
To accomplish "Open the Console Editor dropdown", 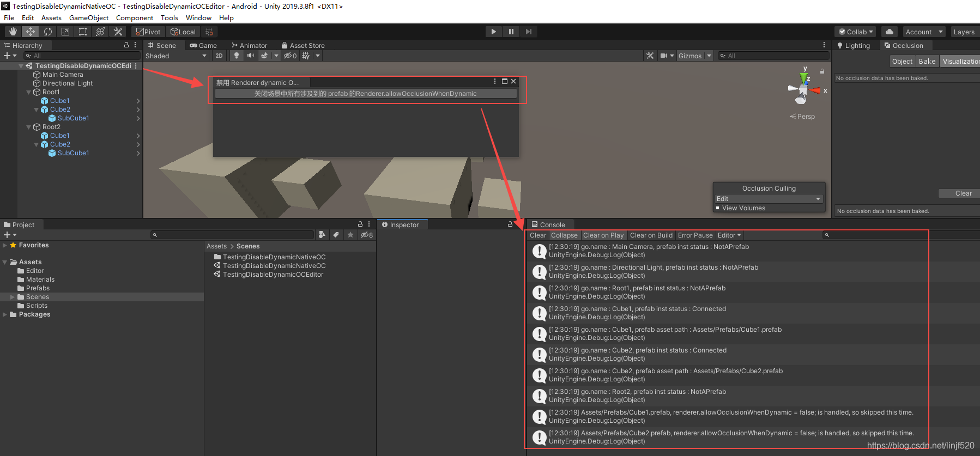I will [729, 235].
